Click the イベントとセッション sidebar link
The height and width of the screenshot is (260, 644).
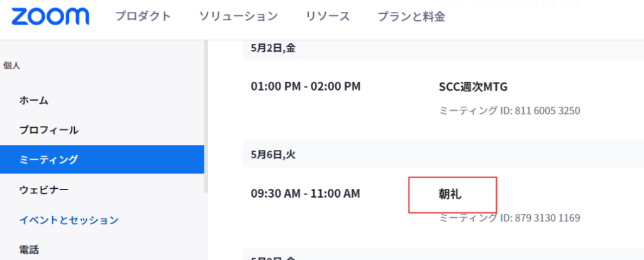coord(69,220)
